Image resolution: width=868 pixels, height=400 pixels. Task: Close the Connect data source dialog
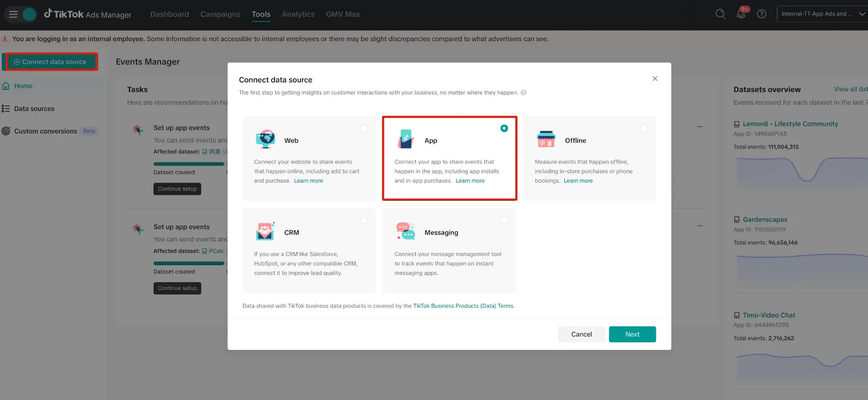coord(655,79)
